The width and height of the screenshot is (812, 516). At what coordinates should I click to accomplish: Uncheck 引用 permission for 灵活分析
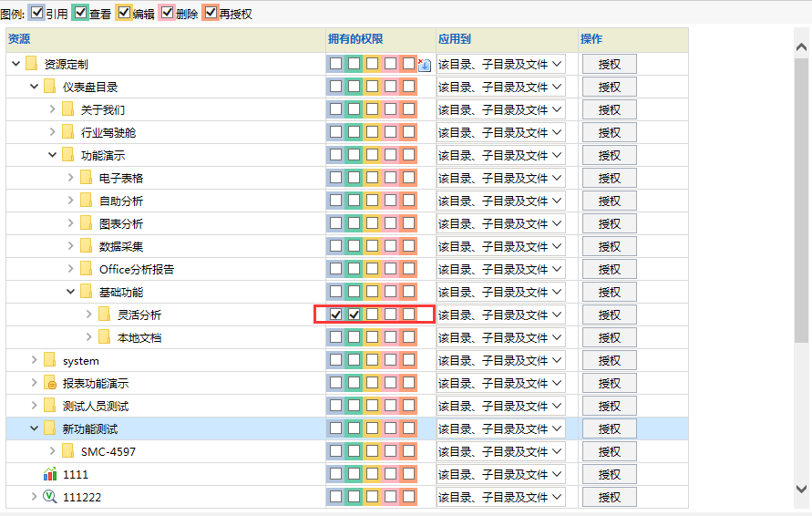coord(335,315)
